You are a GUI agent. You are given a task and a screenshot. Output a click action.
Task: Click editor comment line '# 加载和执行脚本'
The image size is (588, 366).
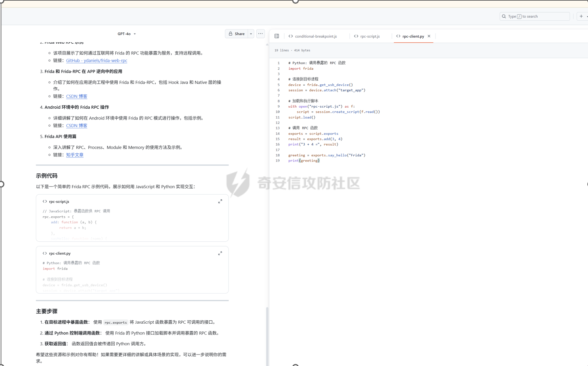(x=303, y=101)
